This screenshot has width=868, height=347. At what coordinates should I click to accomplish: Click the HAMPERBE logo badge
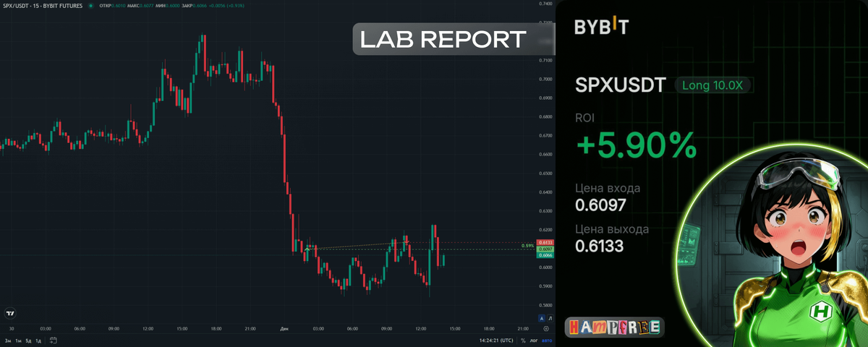click(613, 327)
